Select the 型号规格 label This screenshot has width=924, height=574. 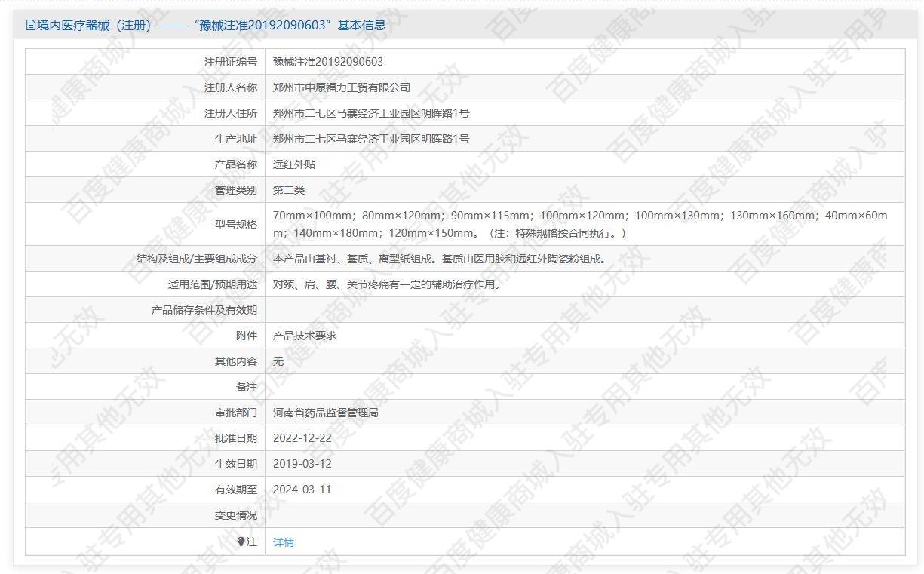[236, 224]
